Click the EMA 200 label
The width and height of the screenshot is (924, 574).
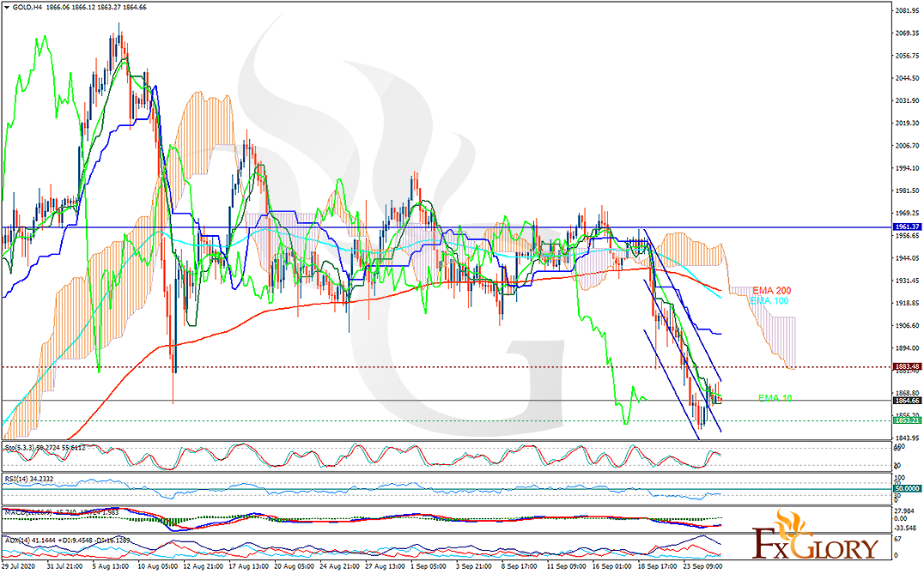[x=771, y=291]
